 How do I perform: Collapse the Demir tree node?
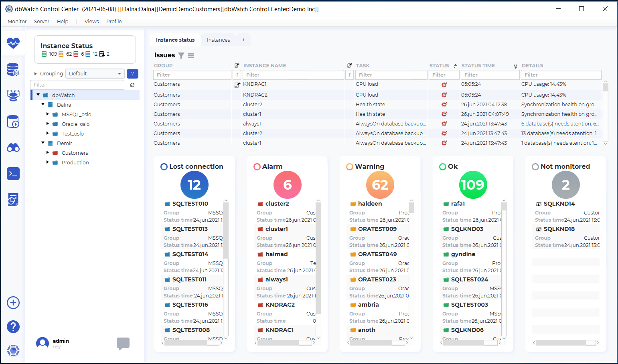pyautogui.click(x=43, y=143)
